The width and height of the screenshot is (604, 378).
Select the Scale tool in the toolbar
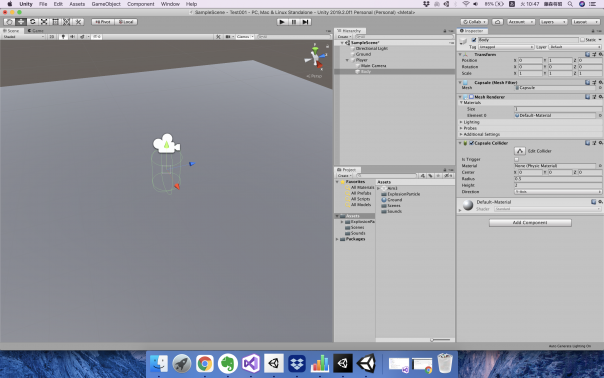tap(44, 22)
